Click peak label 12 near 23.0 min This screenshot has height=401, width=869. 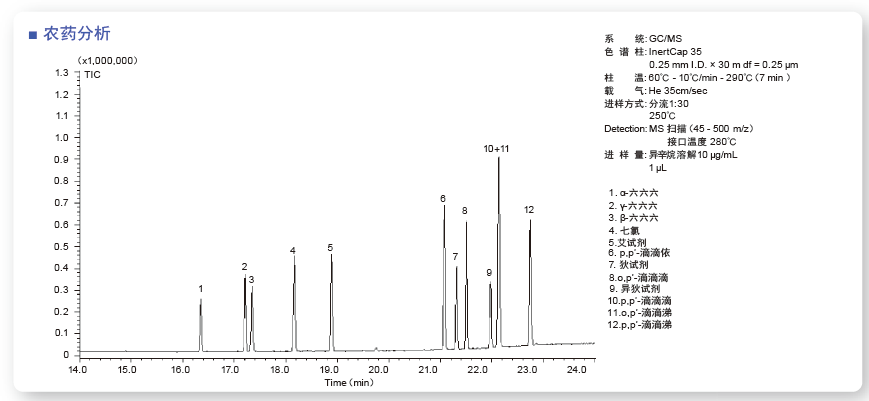click(529, 210)
